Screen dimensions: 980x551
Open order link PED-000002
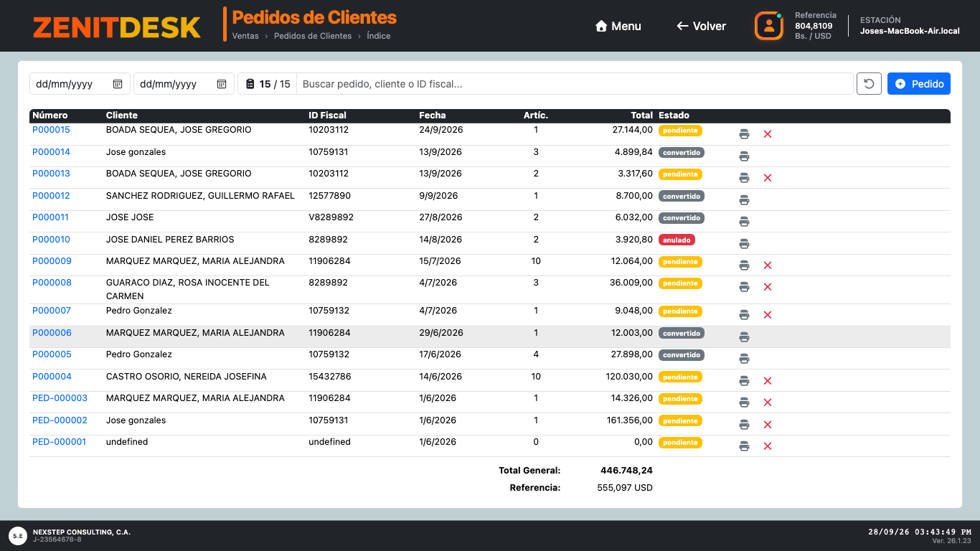(x=60, y=420)
